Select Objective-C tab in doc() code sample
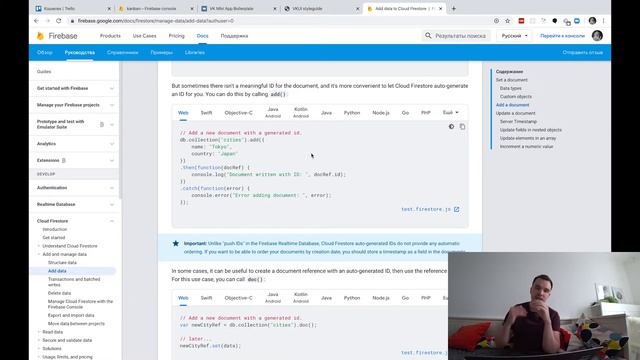 [x=238, y=298]
